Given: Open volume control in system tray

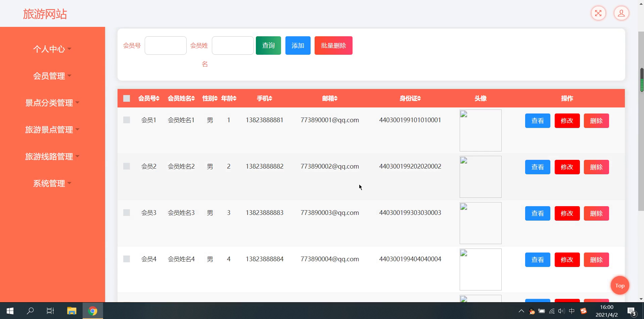Looking at the screenshot, I should point(561,311).
